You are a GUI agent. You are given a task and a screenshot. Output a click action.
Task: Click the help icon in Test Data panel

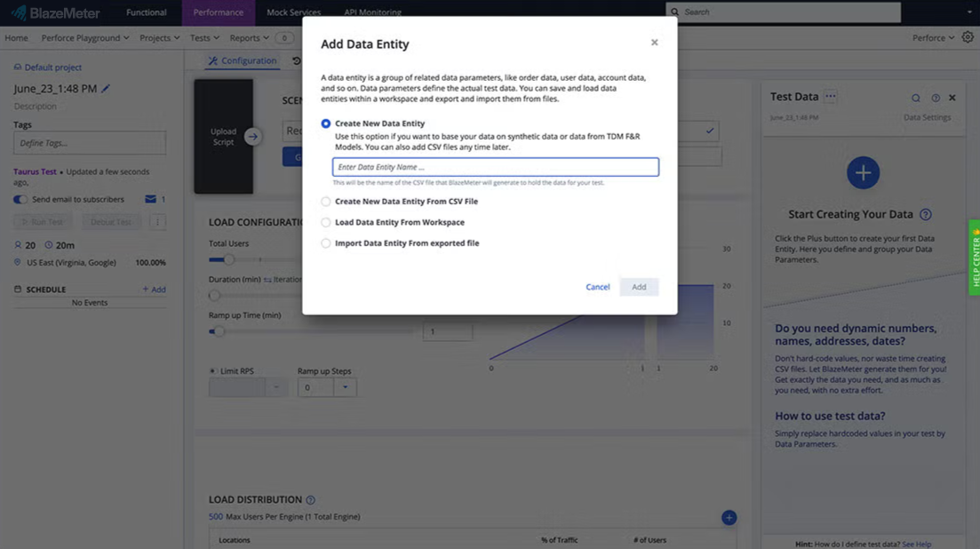pyautogui.click(x=934, y=96)
